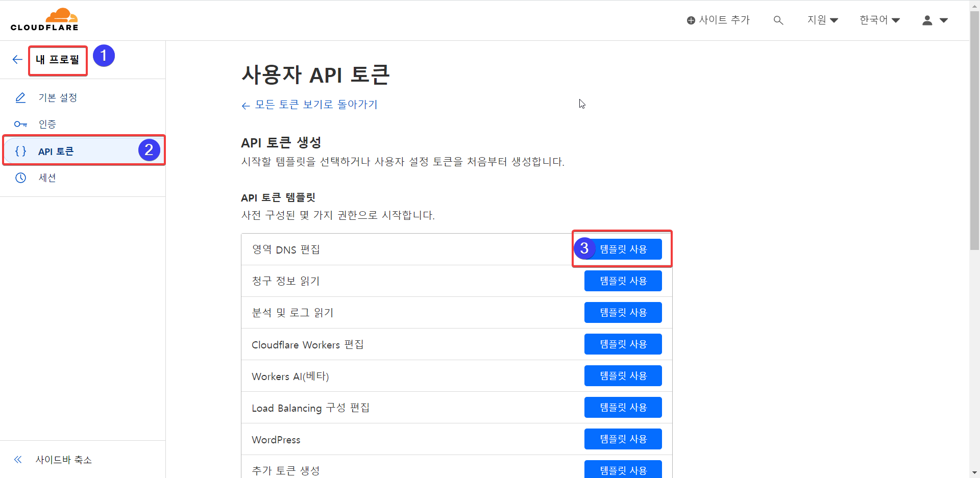980x478 pixels.
Task: Click the plus icon of 사이트 추가
Action: 691,20
